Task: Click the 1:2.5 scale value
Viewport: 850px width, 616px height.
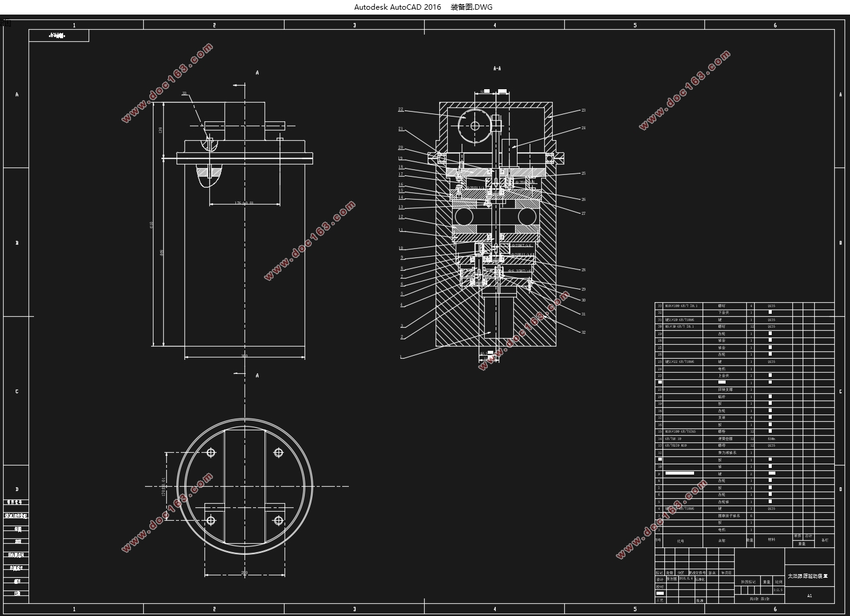Action: pos(778,590)
